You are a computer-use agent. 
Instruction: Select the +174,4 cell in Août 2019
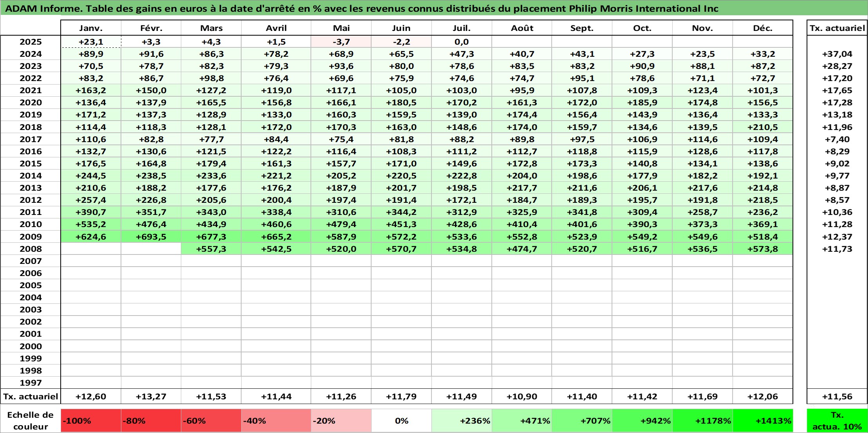pyautogui.click(x=522, y=115)
